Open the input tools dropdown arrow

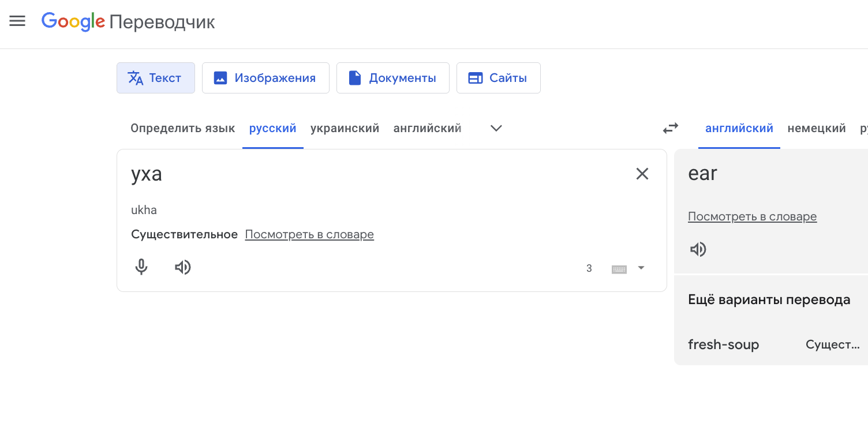click(x=641, y=268)
